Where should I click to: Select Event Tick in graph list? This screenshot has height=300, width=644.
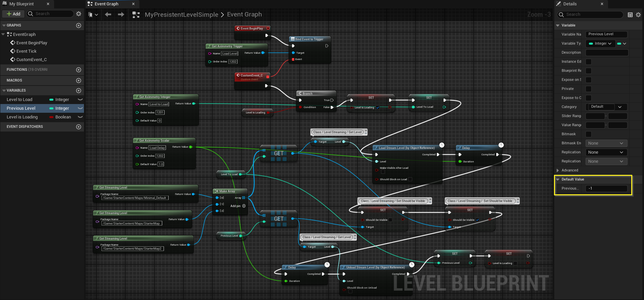coord(26,51)
